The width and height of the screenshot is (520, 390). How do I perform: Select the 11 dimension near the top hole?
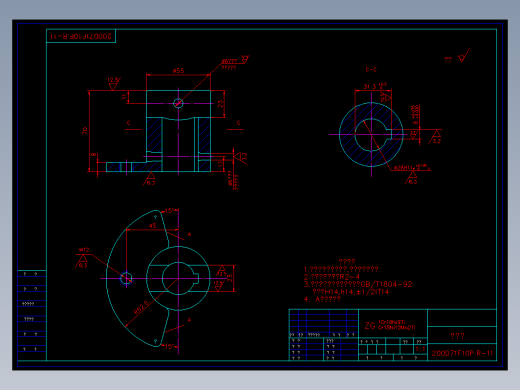(x=124, y=97)
